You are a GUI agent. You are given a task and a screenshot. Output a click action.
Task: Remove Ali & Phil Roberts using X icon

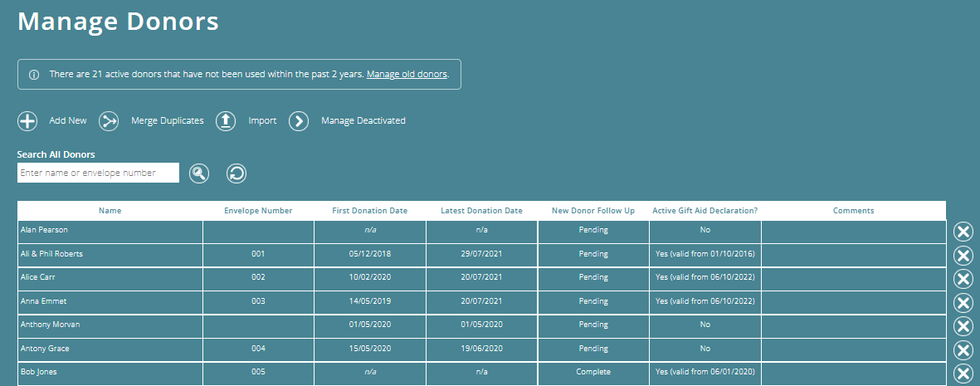[x=963, y=256]
